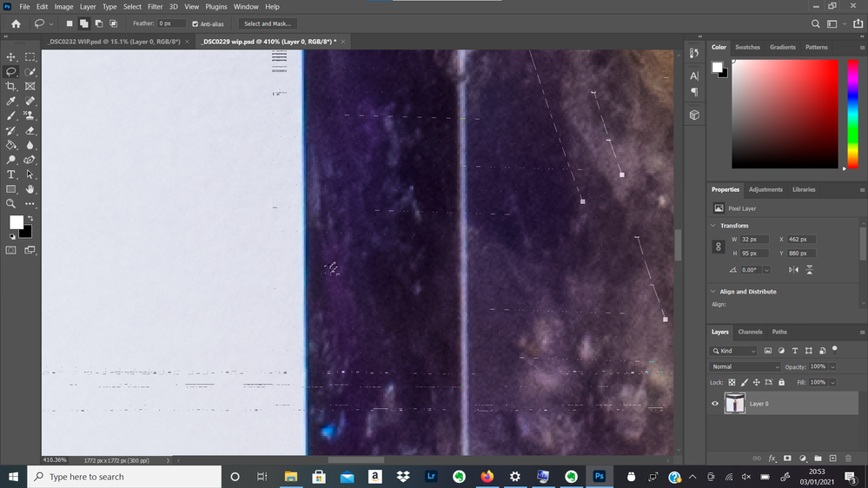Enable lock position in Layers panel

(x=756, y=382)
